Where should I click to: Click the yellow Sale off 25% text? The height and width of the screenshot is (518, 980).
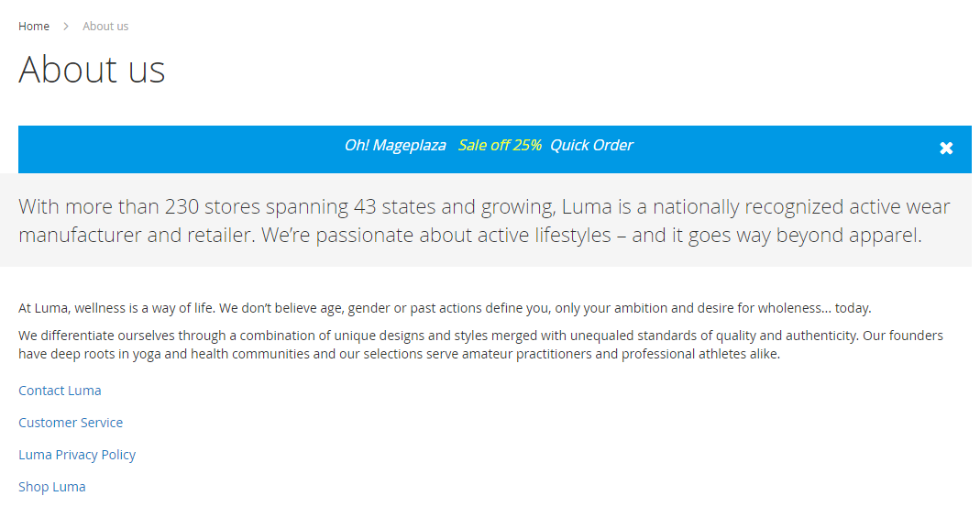click(x=500, y=146)
